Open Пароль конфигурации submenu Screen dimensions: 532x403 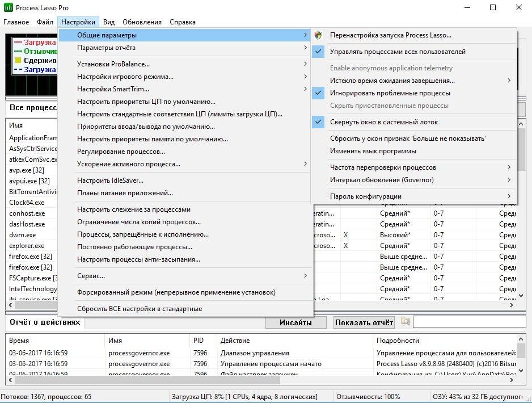pyautogui.click(x=413, y=196)
